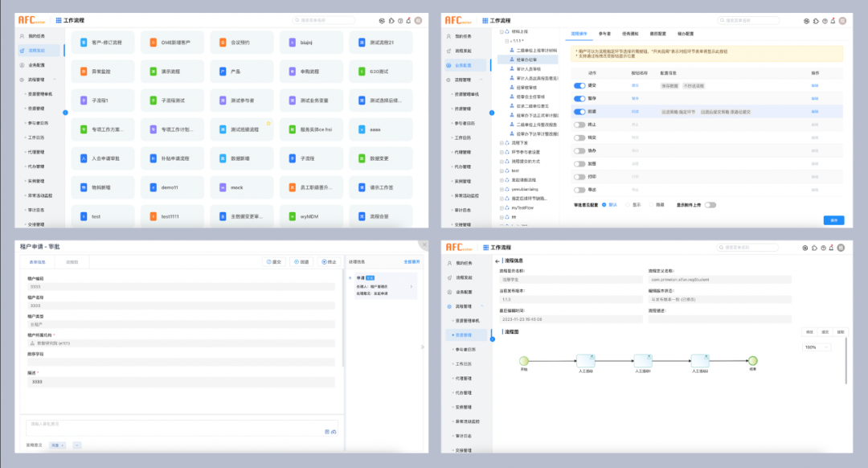Switch to the 参与者 tab
Screen dimensions: 868x468
[604, 34]
